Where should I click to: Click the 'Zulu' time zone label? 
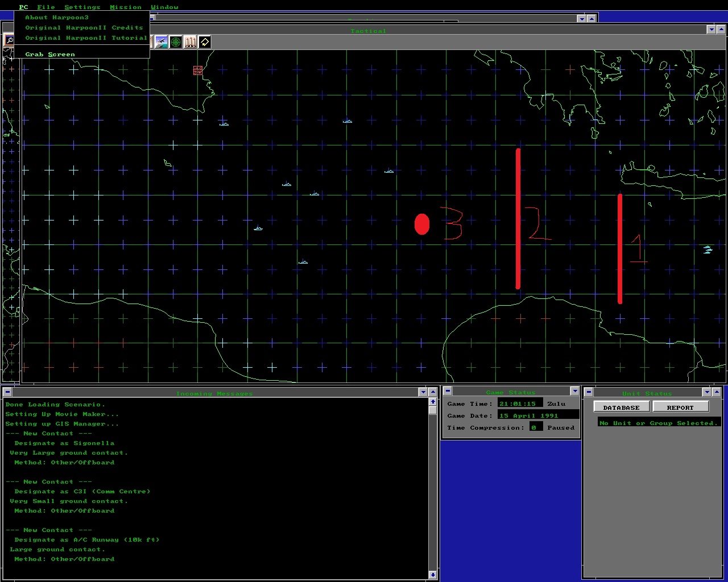coord(556,404)
